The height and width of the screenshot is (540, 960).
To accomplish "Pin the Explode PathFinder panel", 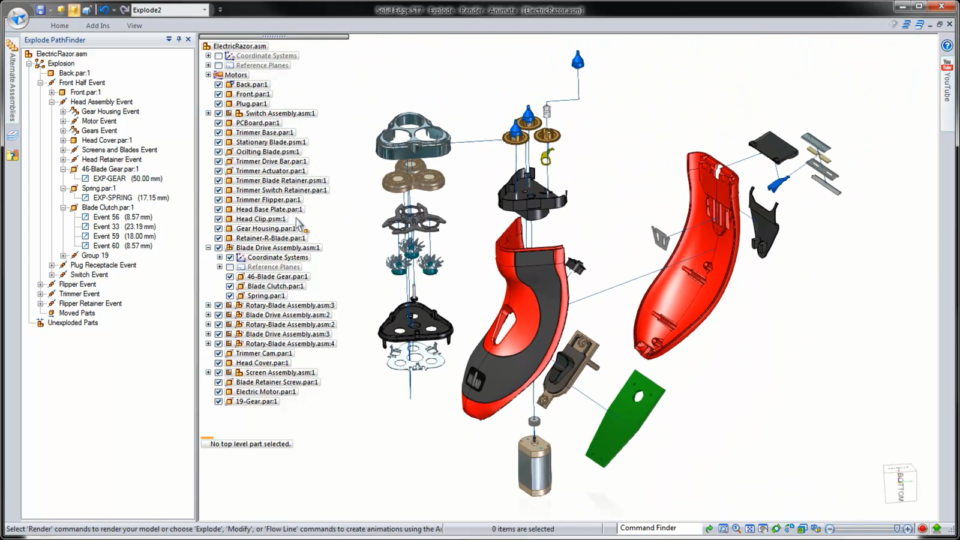I will (178, 39).
